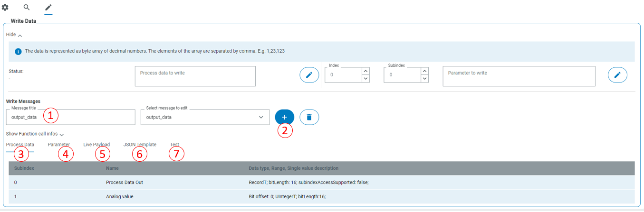Add a new write message

[284, 117]
